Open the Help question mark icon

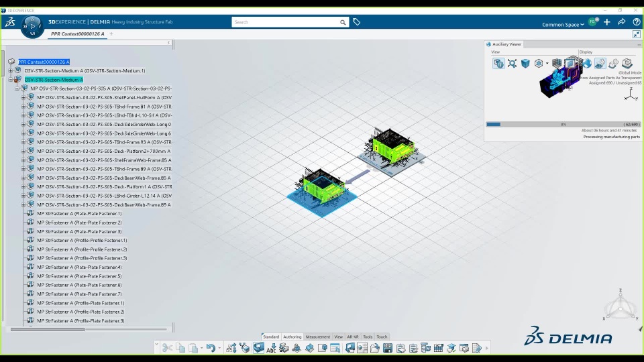[x=636, y=22]
